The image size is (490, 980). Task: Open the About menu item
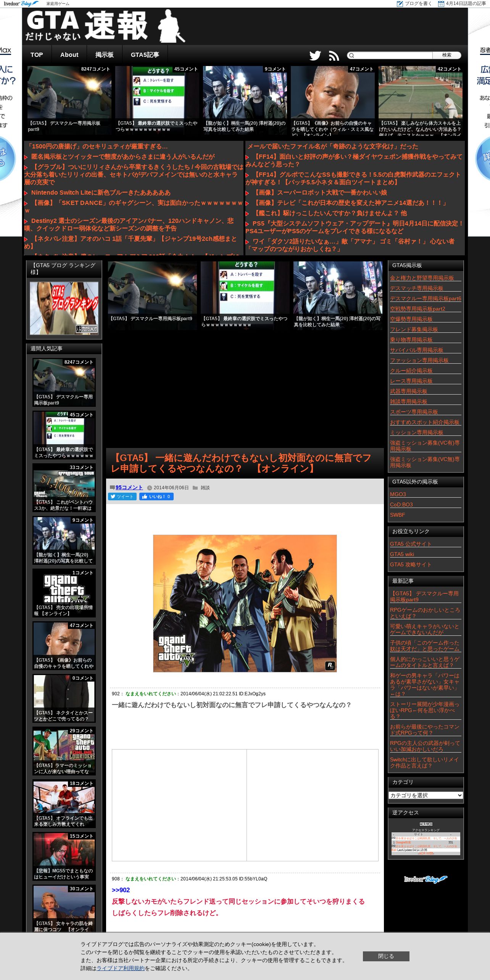coord(69,55)
